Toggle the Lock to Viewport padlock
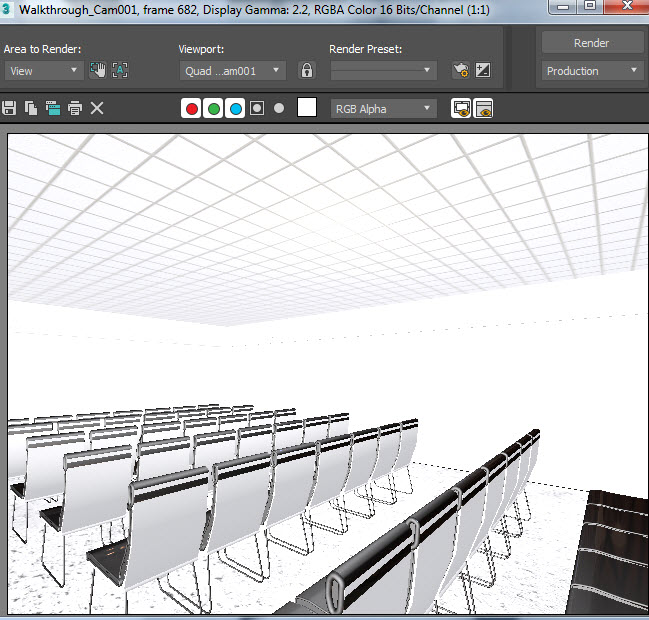The height and width of the screenshot is (620, 649). tap(306, 70)
